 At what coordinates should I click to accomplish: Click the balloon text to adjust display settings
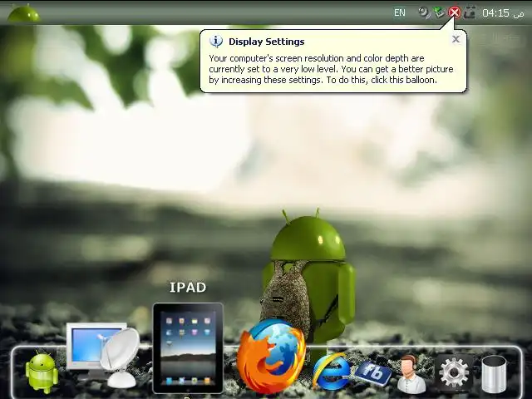(331, 69)
